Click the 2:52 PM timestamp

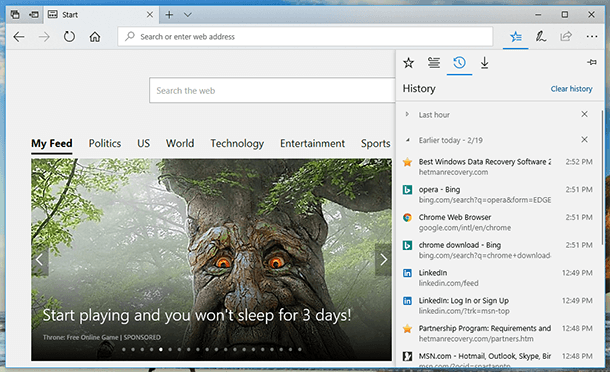pyautogui.click(x=579, y=162)
